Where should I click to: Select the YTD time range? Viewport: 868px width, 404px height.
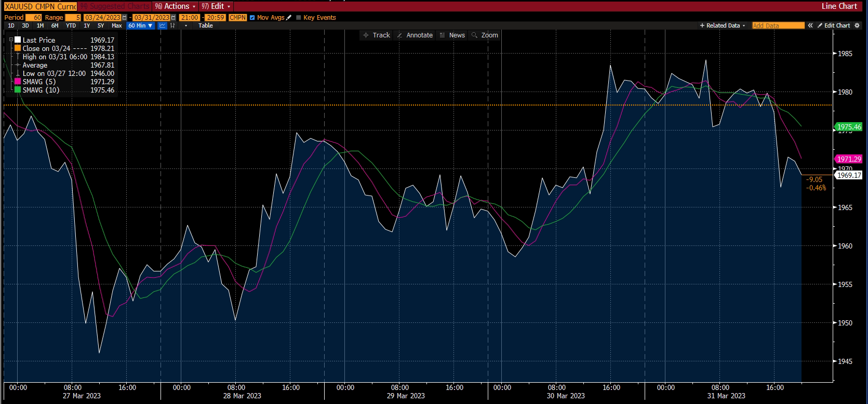pyautogui.click(x=71, y=25)
